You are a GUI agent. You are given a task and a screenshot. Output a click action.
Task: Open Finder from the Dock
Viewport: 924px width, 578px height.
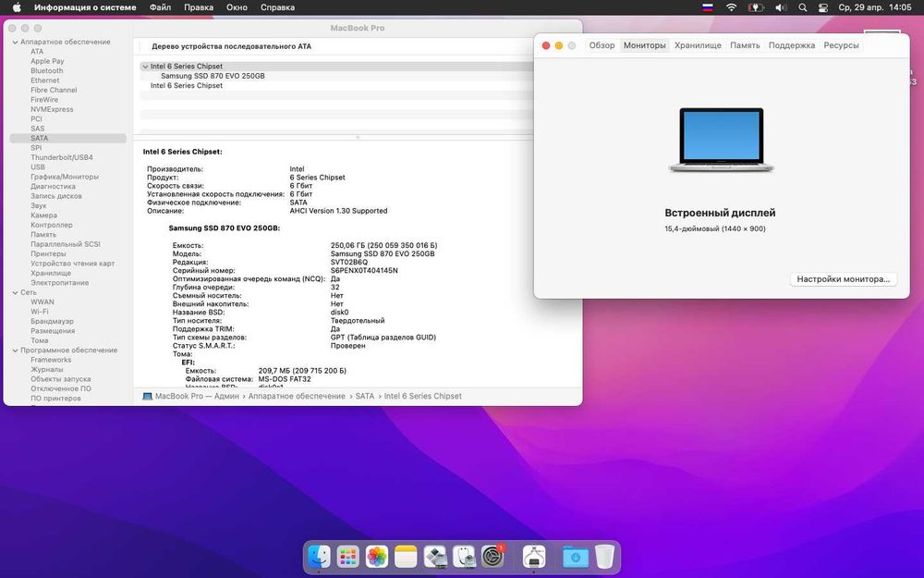(x=320, y=556)
